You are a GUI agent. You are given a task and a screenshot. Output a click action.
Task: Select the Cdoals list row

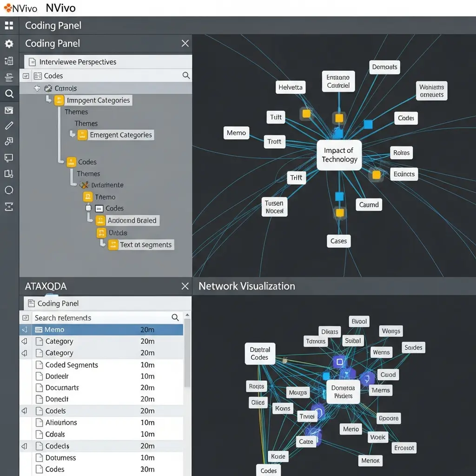[101, 434]
